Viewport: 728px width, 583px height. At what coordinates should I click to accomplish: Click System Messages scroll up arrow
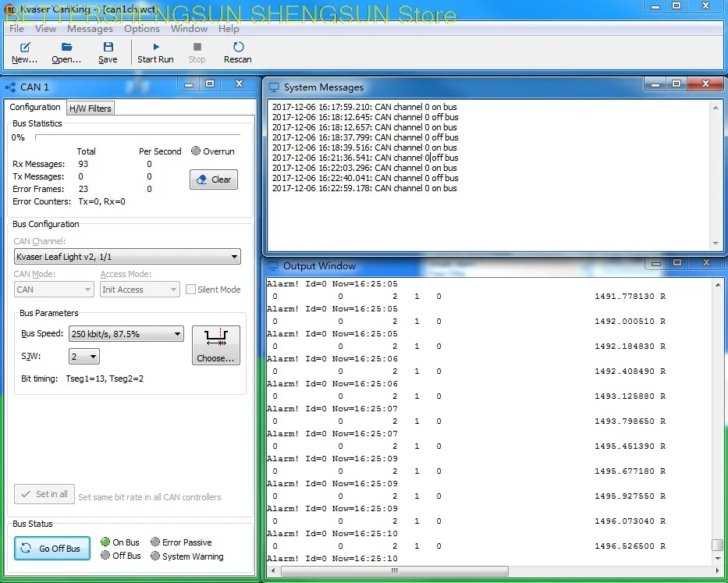[x=716, y=108]
